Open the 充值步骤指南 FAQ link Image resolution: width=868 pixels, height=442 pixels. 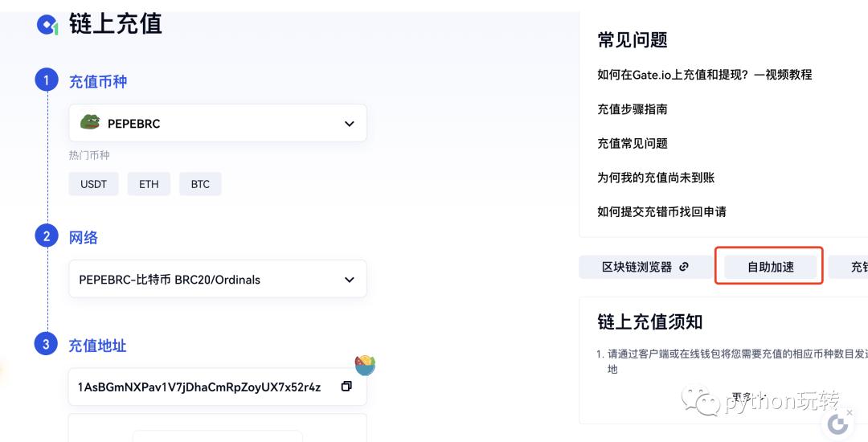[633, 109]
